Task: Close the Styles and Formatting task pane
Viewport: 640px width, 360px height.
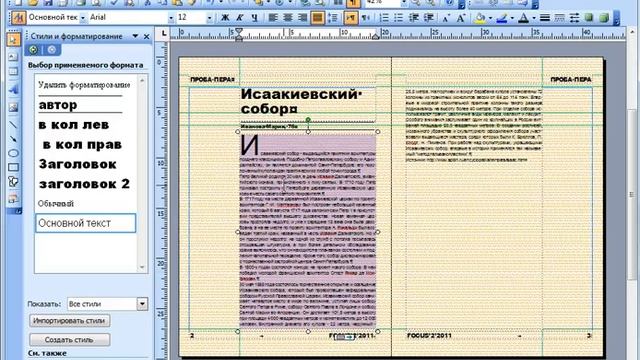Action: (x=147, y=37)
